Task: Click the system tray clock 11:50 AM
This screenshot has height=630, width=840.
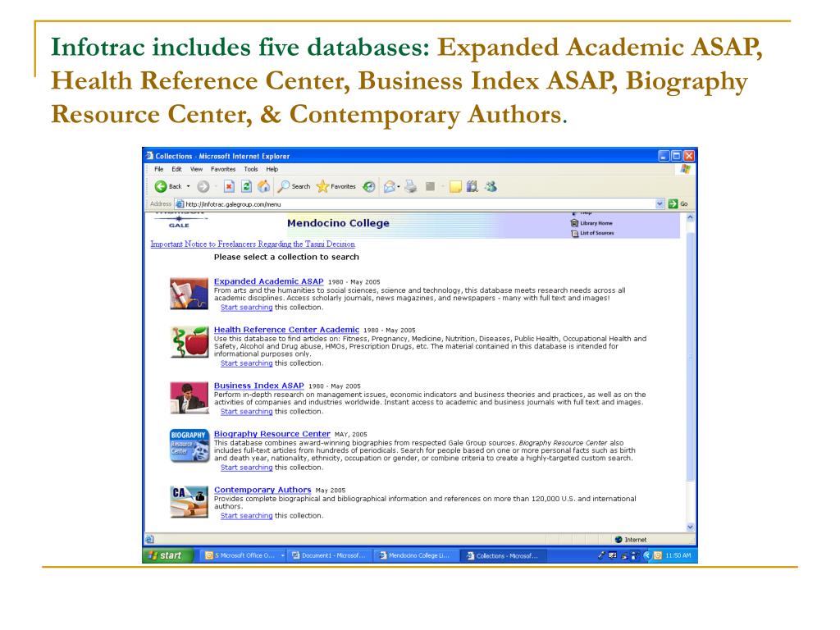Action: point(678,555)
